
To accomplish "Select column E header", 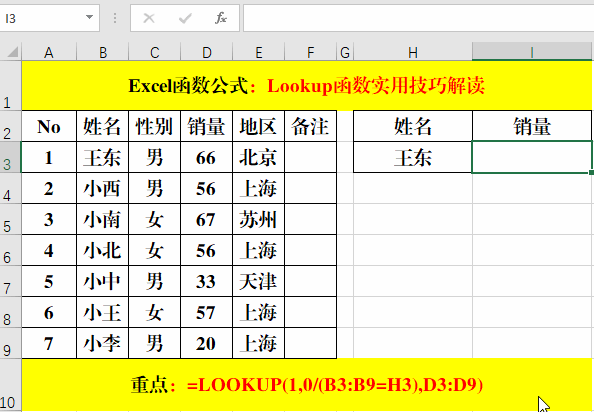I will click(x=258, y=52).
